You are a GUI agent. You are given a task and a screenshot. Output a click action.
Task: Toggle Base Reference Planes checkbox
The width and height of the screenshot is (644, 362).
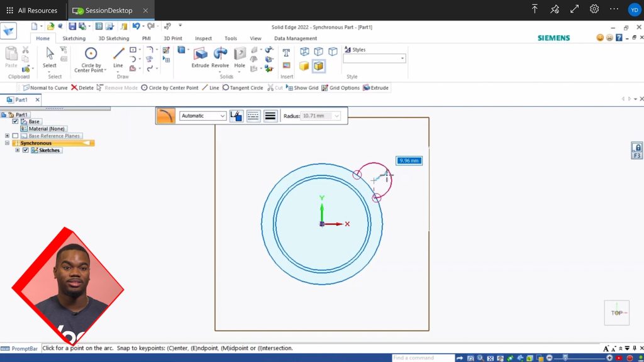coord(15,136)
